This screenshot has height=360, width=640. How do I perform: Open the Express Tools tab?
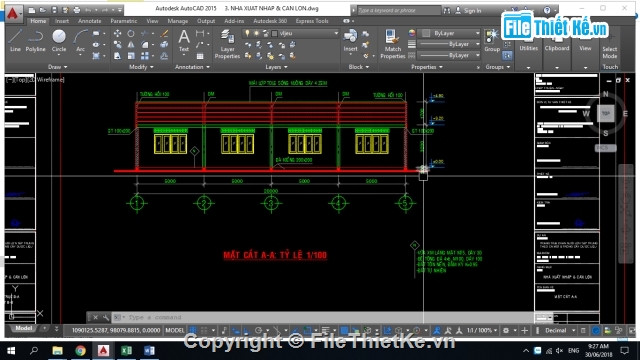click(312, 21)
